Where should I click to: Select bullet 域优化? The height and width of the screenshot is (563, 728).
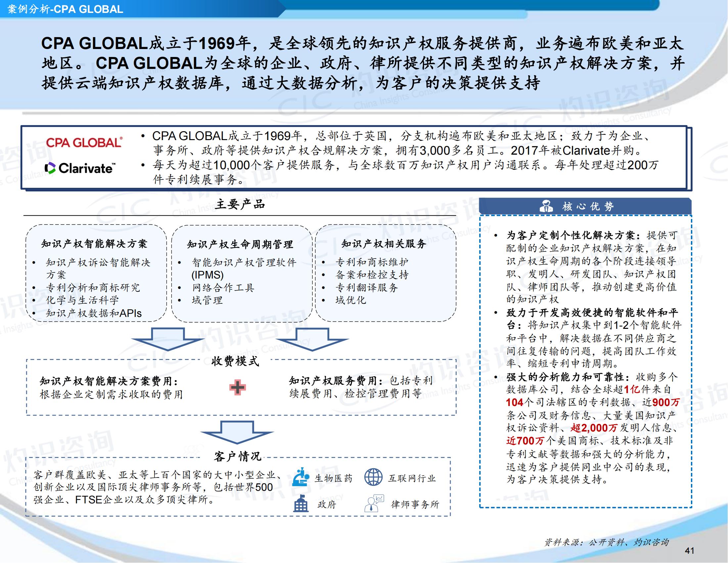(351, 300)
